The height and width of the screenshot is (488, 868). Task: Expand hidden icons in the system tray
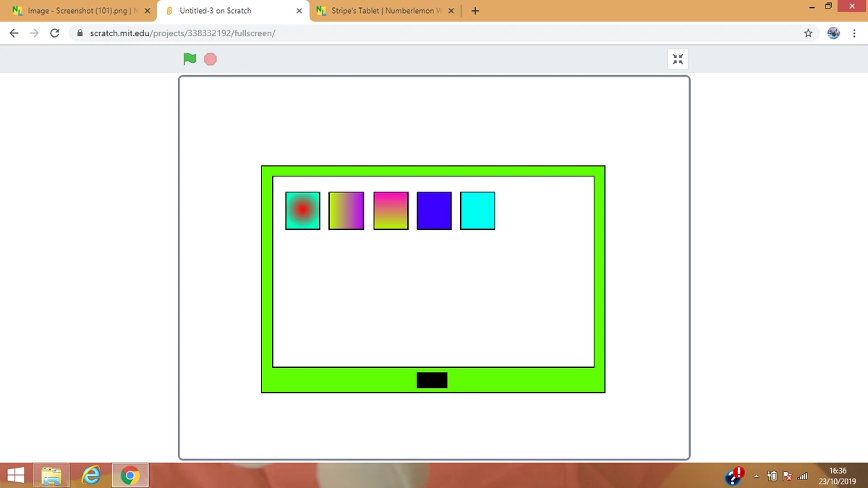756,476
